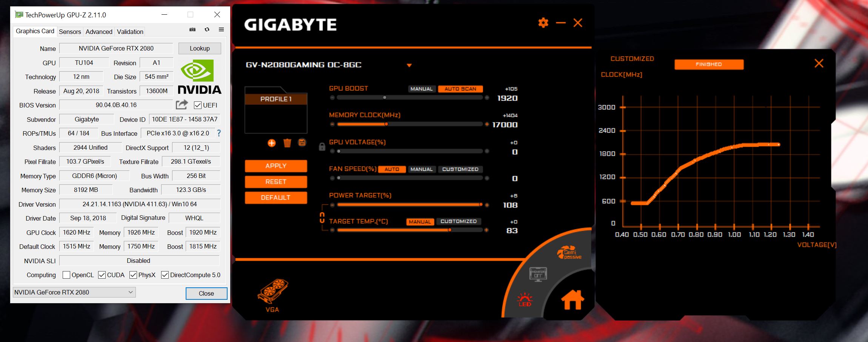This screenshot has width=868, height=342.
Task: Click the Power Target slider handle
Action: click(481, 205)
